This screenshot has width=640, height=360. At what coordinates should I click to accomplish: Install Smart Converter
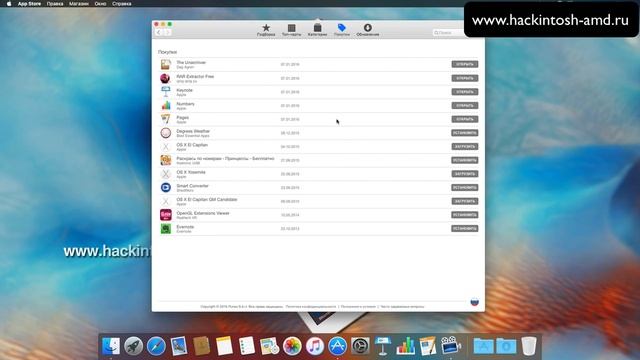[464, 187]
